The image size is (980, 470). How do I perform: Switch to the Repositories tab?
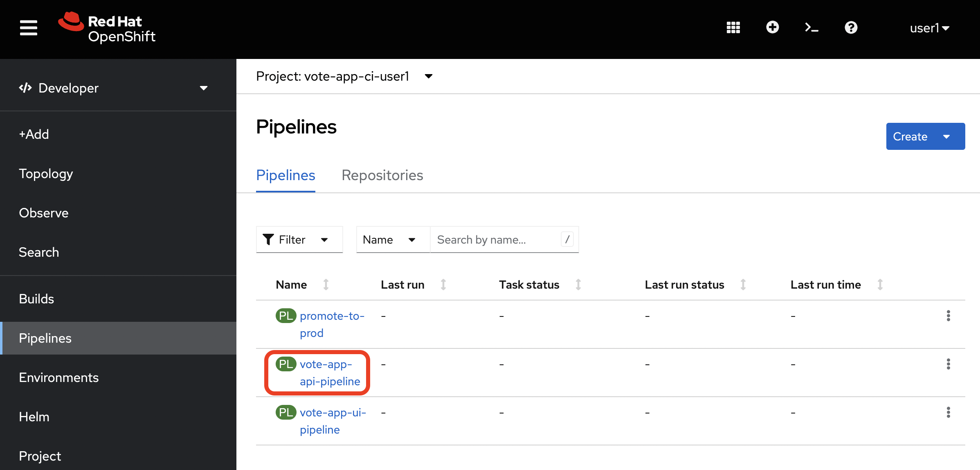click(x=382, y=175)
